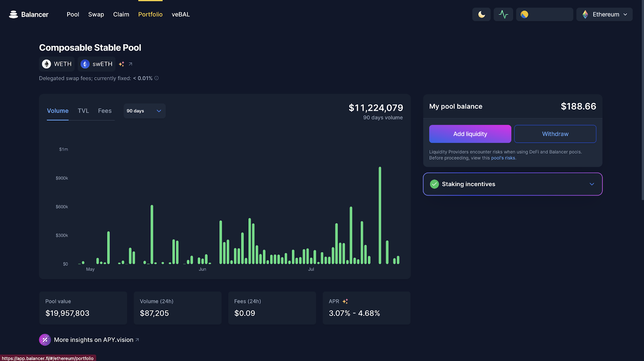
Task: Click the Volume (24h) $87,205 value
Action: coord(154,313)
